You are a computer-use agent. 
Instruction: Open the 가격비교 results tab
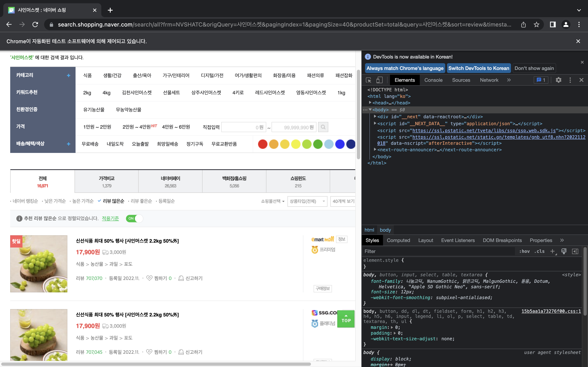106,181
